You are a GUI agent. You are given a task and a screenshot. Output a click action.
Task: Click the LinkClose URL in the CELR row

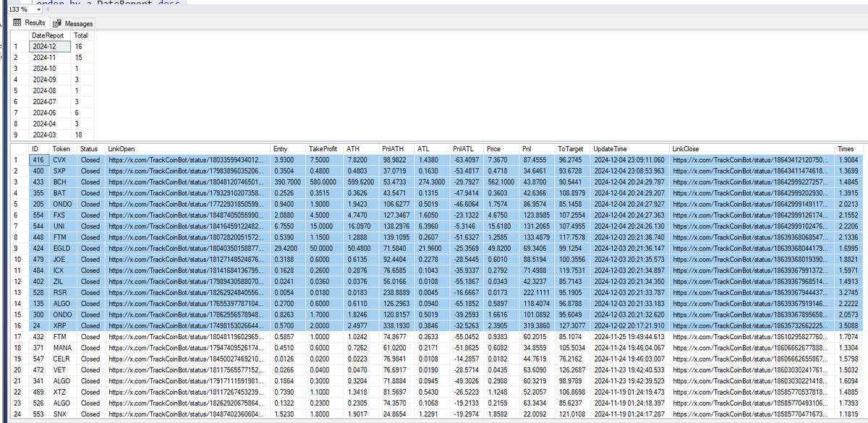pos(752,358)
